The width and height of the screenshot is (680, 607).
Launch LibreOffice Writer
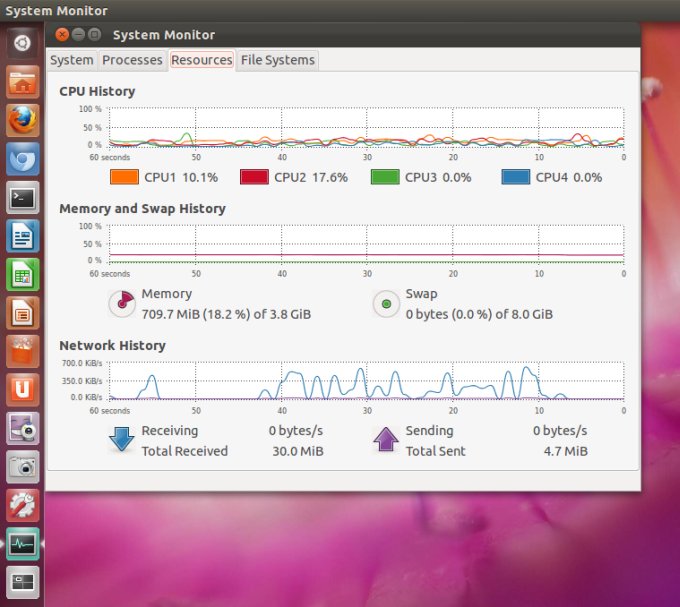click(23, 236)
